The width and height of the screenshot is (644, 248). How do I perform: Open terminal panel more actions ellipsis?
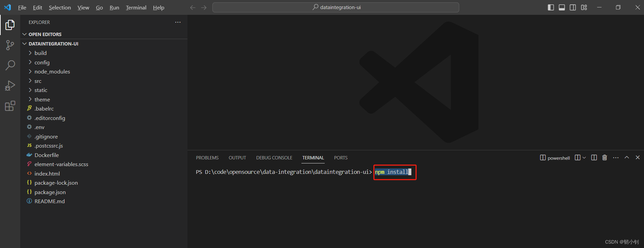tap(616, 158)
